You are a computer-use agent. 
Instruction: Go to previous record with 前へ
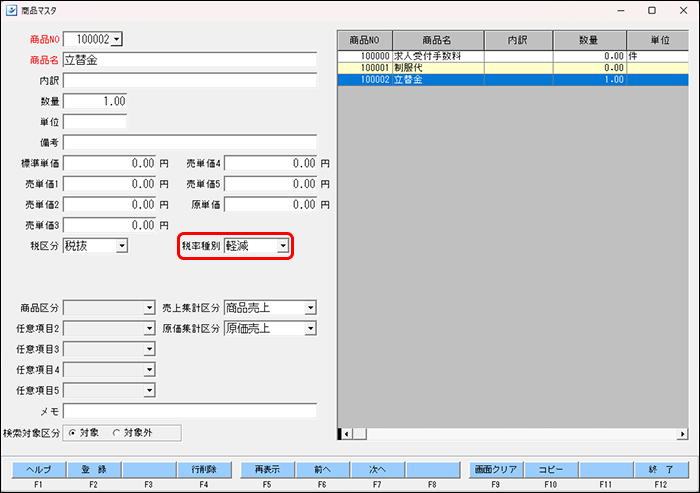point(322,470)
